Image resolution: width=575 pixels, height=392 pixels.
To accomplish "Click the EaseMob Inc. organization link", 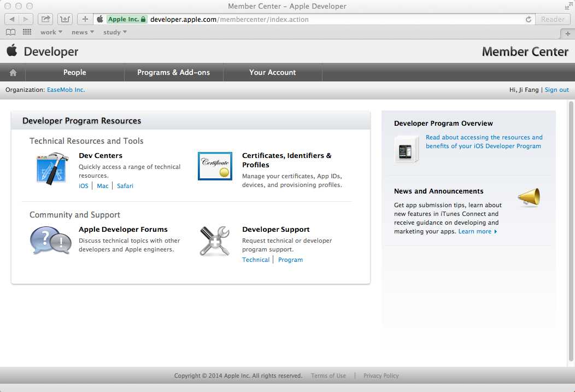I will (x=66, y=90).
